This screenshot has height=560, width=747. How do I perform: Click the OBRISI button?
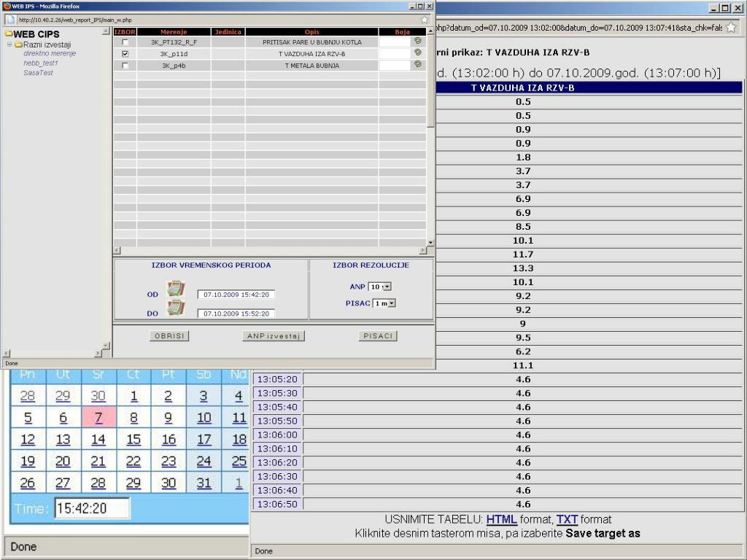pos(169,335)
